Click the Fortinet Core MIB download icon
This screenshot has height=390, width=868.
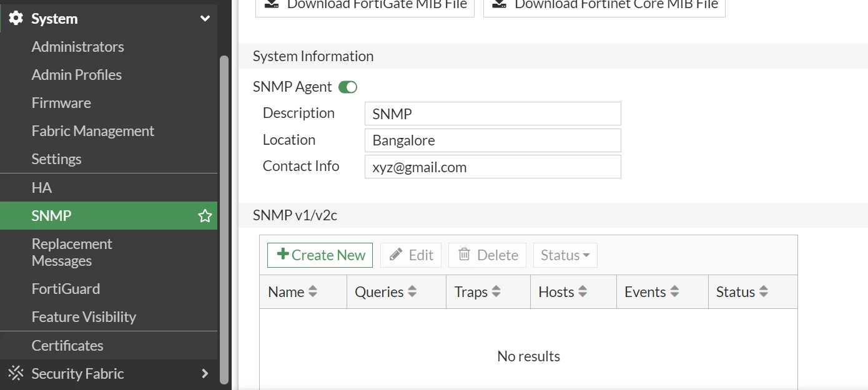[500, 4]
